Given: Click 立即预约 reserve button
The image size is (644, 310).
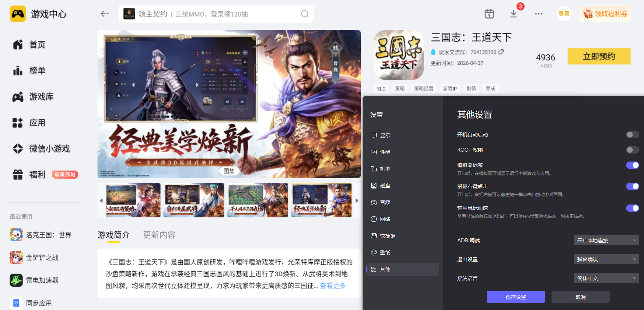Looking at the screenshot, I should point(599,56).
